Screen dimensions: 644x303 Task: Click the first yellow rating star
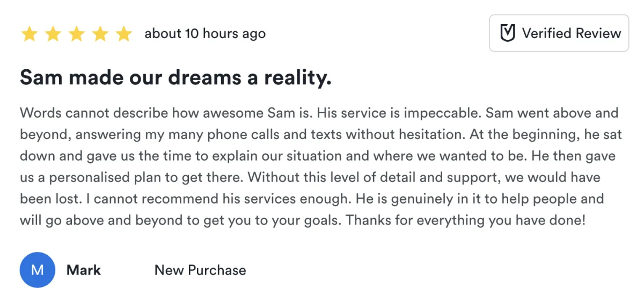(29, 34)
